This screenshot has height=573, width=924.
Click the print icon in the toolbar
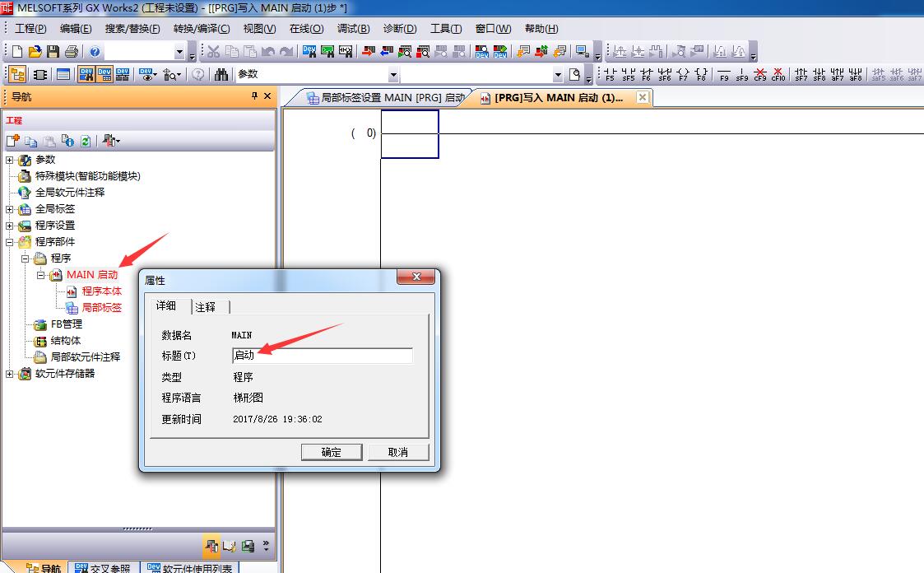coord(72,52)
